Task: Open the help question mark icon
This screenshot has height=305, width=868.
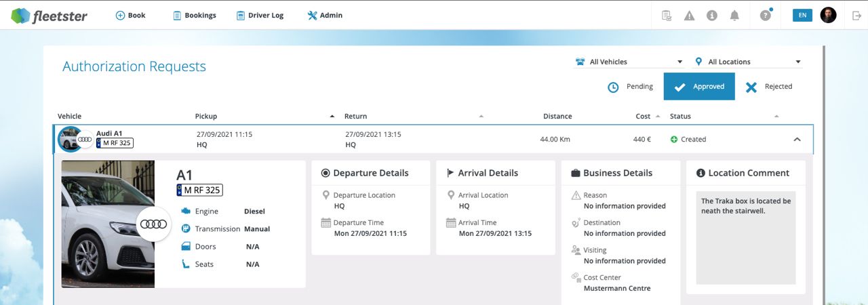Action: pos(766,15)
